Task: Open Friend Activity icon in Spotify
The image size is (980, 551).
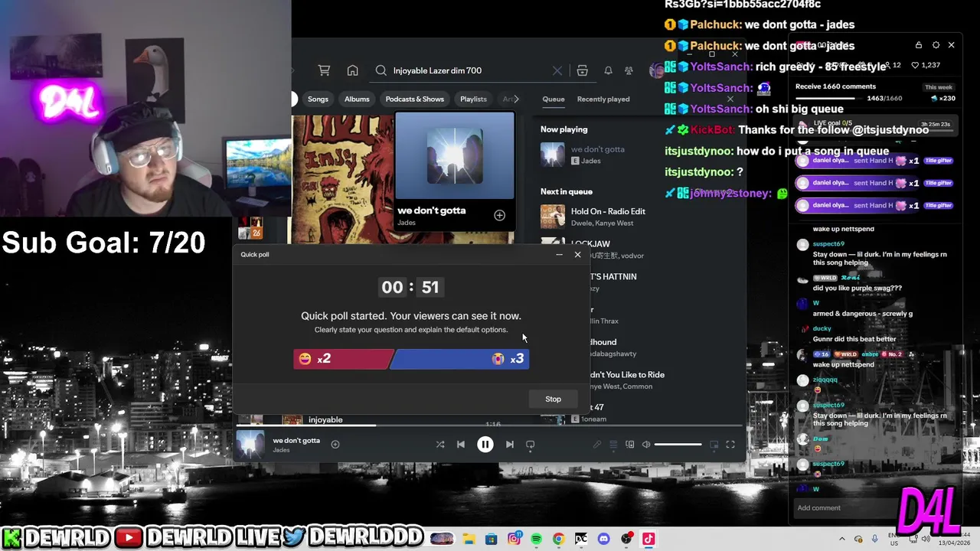Action: [x=629, y=70]
